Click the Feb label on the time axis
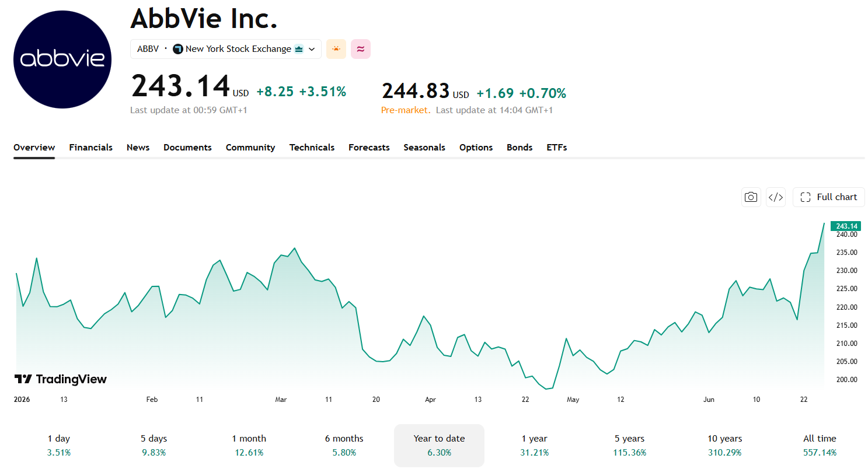The image size is (868, 476). click(152, 400)
